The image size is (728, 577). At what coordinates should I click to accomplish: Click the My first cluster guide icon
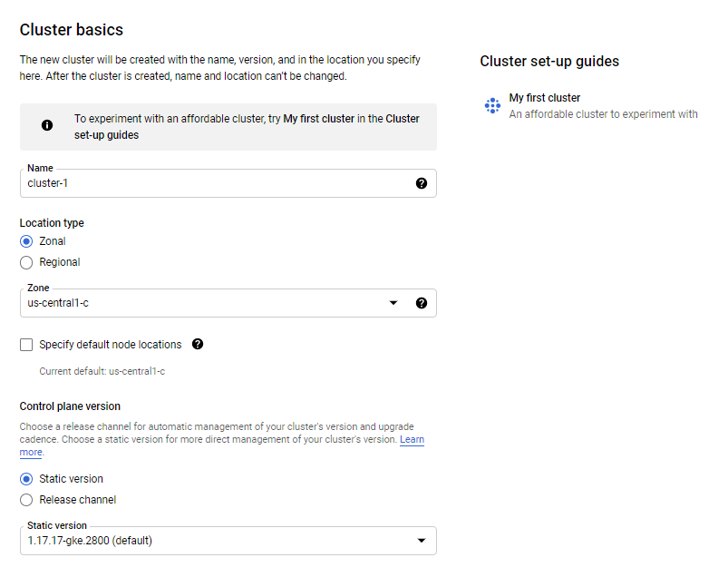tap(492, 106)
